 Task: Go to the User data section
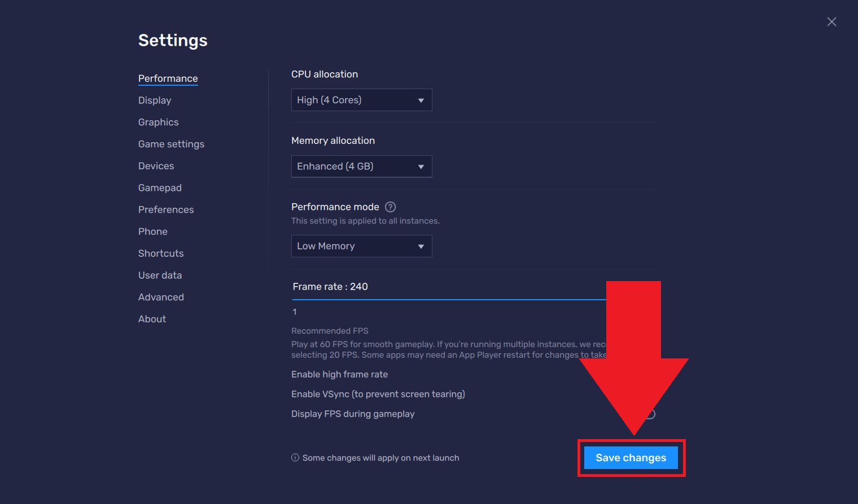click(160, 275)
